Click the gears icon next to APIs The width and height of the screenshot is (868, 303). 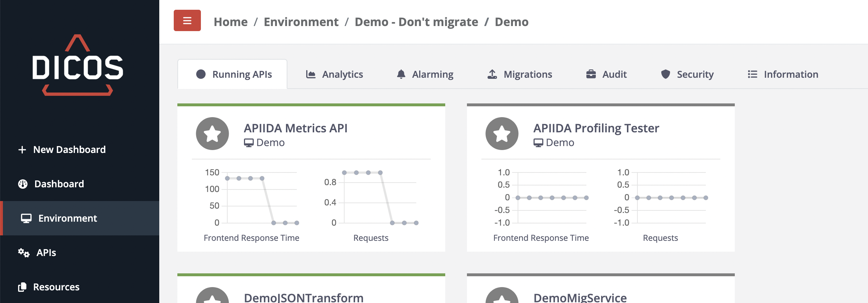24,253
